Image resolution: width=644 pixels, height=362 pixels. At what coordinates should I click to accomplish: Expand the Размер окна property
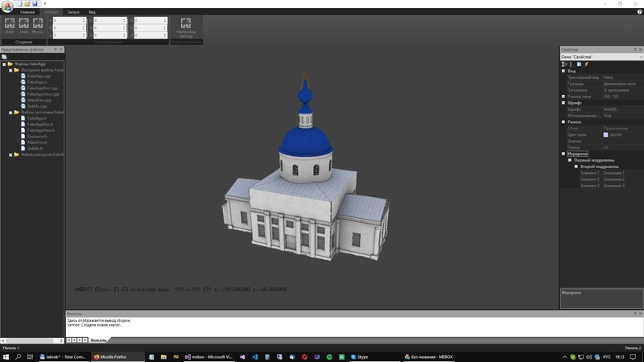[x=563, y=97]
